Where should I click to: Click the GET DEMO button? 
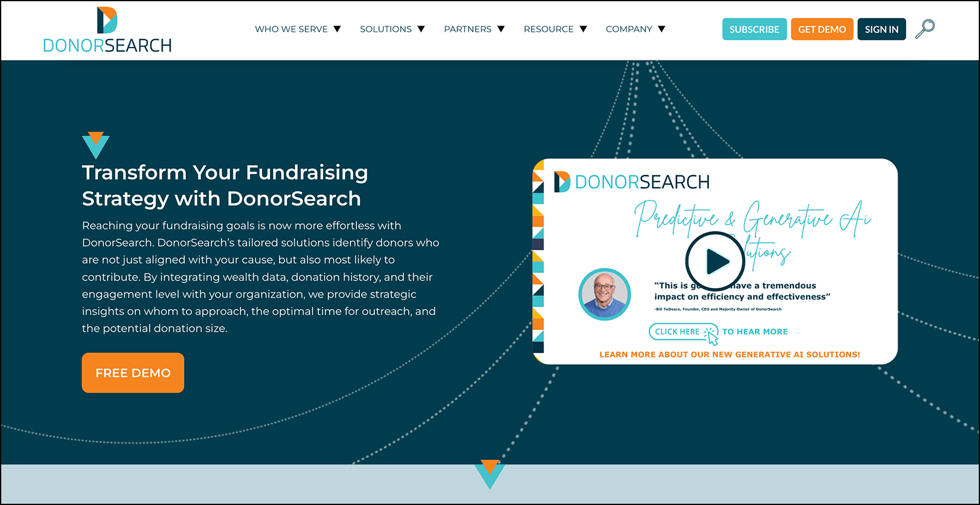[822, 29]
